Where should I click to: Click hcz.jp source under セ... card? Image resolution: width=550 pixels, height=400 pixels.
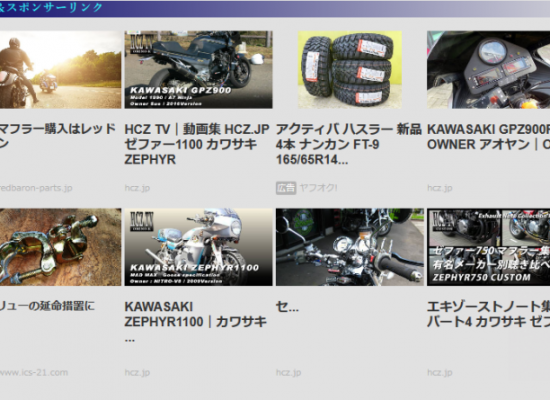288,373
